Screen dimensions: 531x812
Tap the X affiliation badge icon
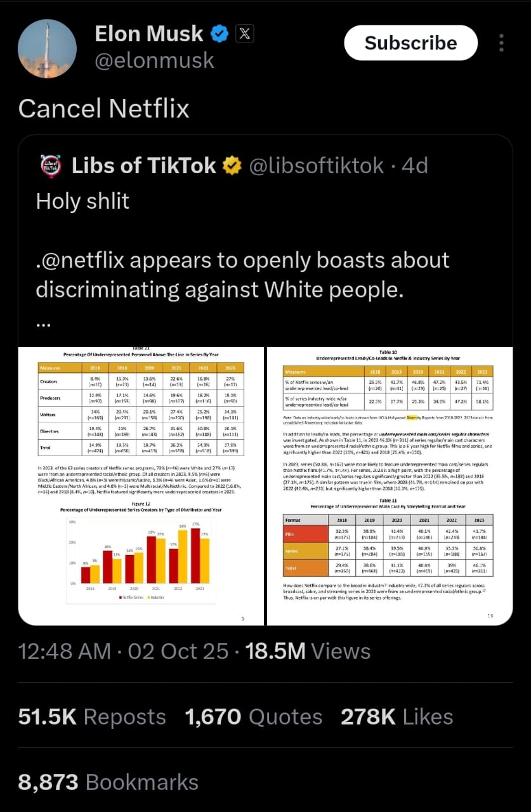click(244, 34)
